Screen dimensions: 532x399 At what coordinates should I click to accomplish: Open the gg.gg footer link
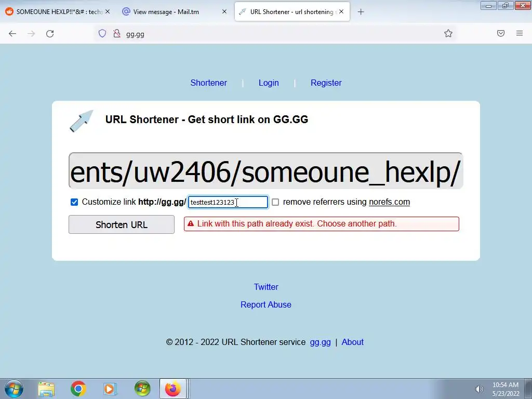(x=320, y=342)
